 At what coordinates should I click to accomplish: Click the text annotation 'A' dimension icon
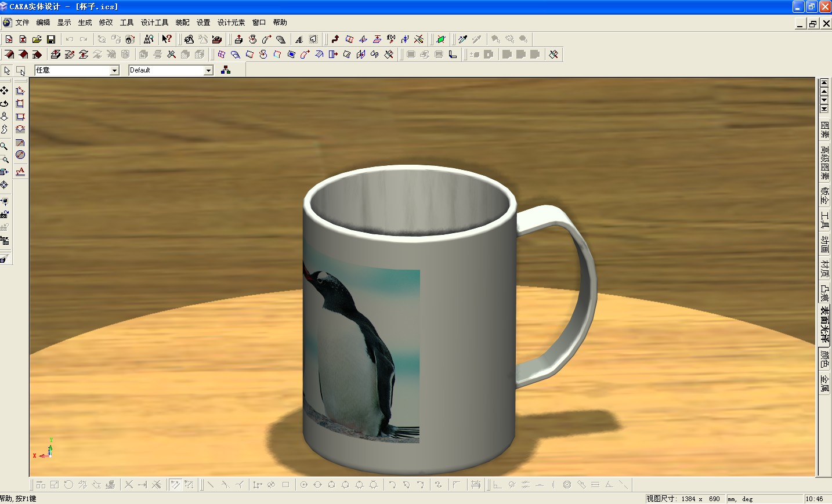coord(20,171)
